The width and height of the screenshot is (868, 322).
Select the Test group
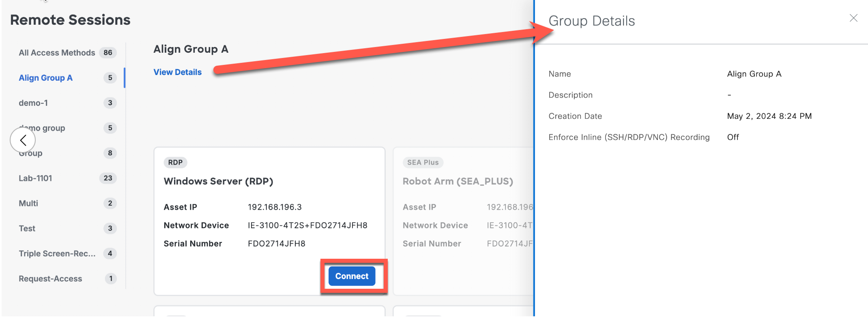pyautogui.click(x=27, y=229)
